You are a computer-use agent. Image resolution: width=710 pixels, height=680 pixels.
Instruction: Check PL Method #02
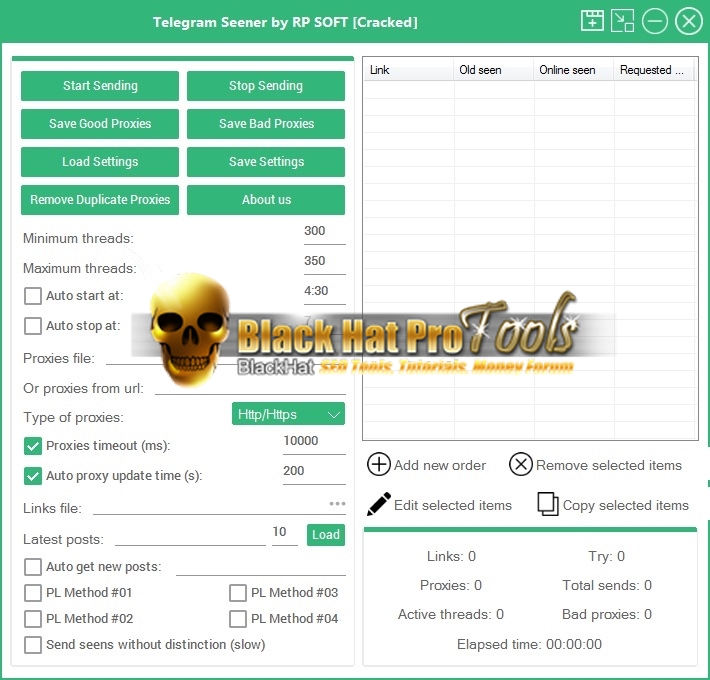click(x=33, y=619)
